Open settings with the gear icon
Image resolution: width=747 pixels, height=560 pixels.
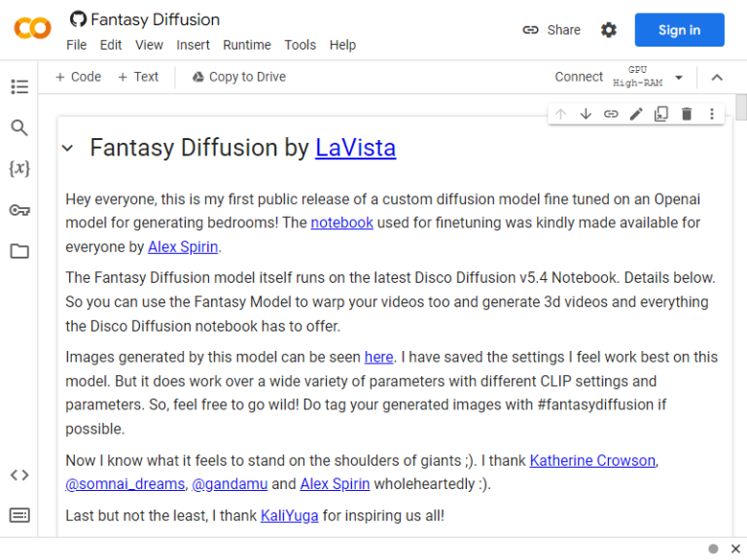tap(608, 30)
